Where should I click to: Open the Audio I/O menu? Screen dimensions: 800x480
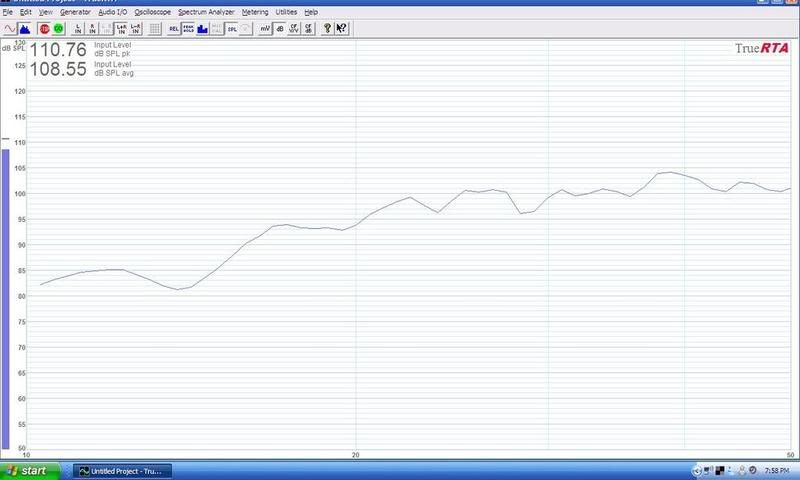coord(113,12)
